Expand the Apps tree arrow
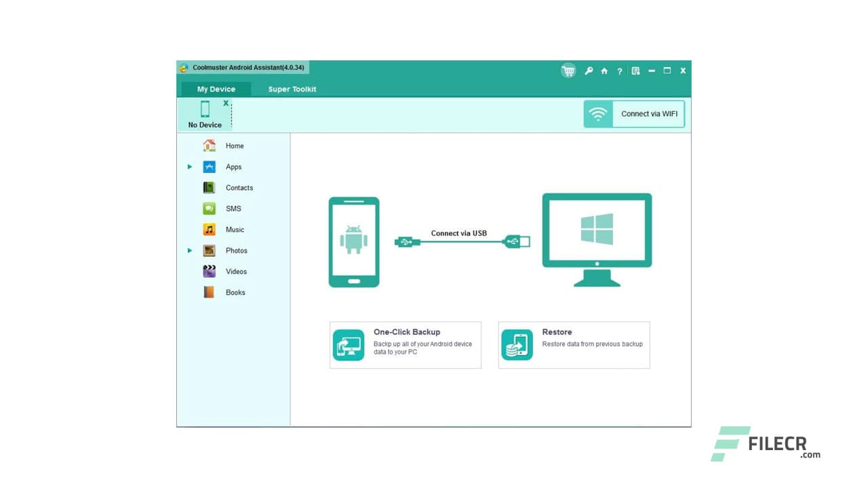This screenshot has width=868, height=488. [190, 167]
